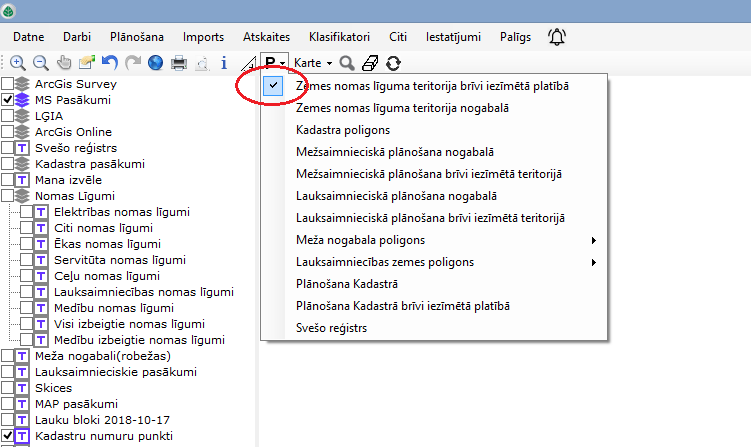The image size is (751, 447).
Task: Activate the blue info identify tool
Action: point(224,63)
